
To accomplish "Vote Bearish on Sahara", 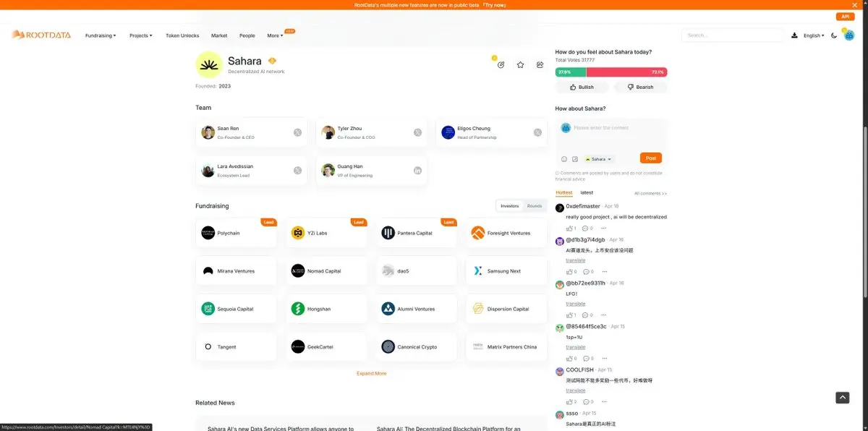I will pyautogui.click(x=640, y=87).
